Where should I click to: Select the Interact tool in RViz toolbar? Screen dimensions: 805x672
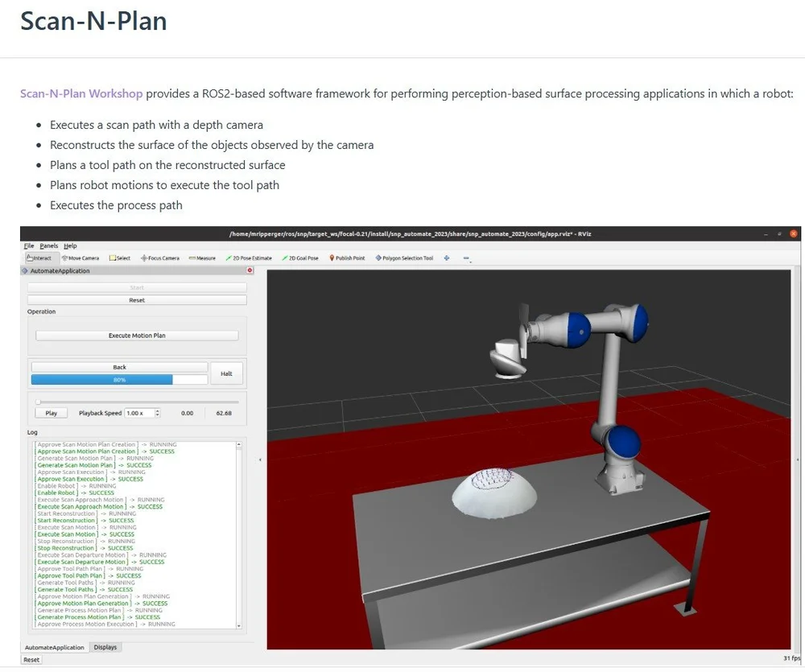click(39, 258)
